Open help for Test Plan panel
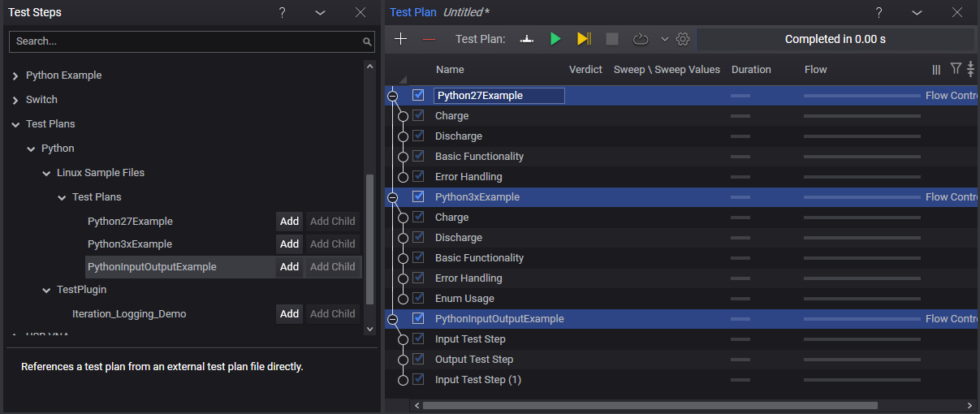Viewport: 980px width, 414px height. (879, 12)
